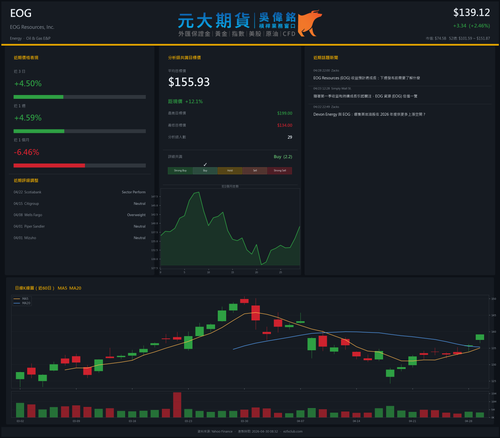This screenshot has height=438, width=500.
Task: Click the green one-month price area chart
Action: pyautogui.click(x=230, y=229)
